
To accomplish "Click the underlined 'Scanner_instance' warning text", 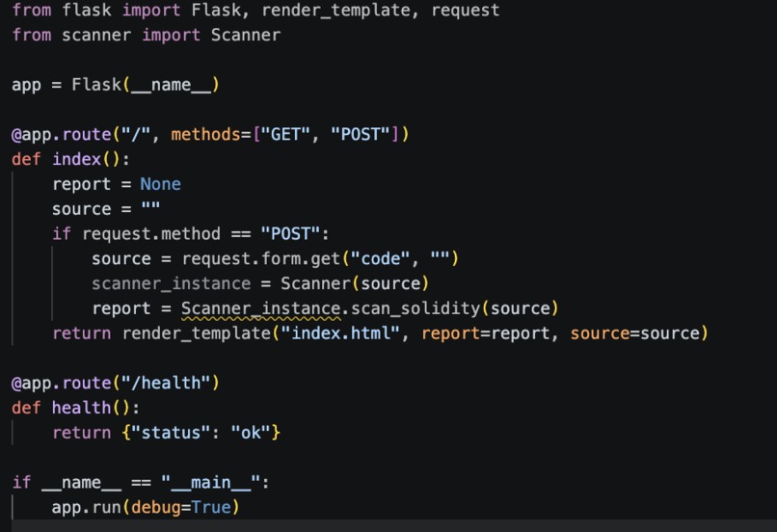I will click(x=260, y=308).
